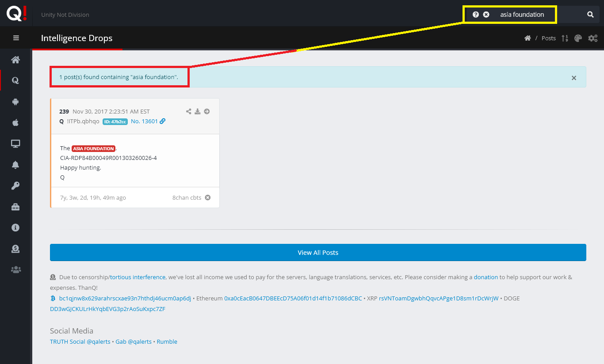
Task: Click the post number 239
Action: [64, 111]
